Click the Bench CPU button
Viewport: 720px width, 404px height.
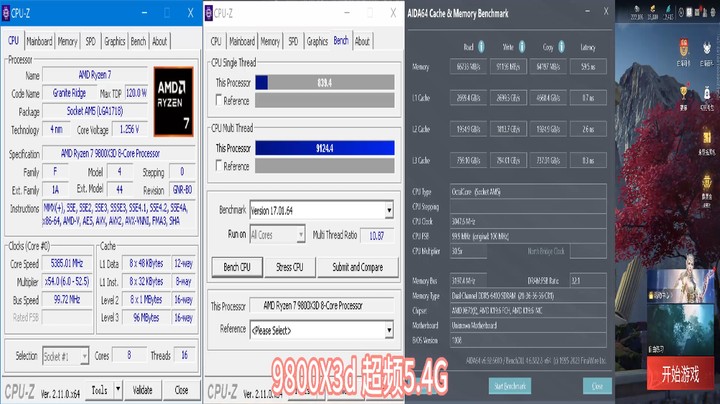tap(237, 267)
